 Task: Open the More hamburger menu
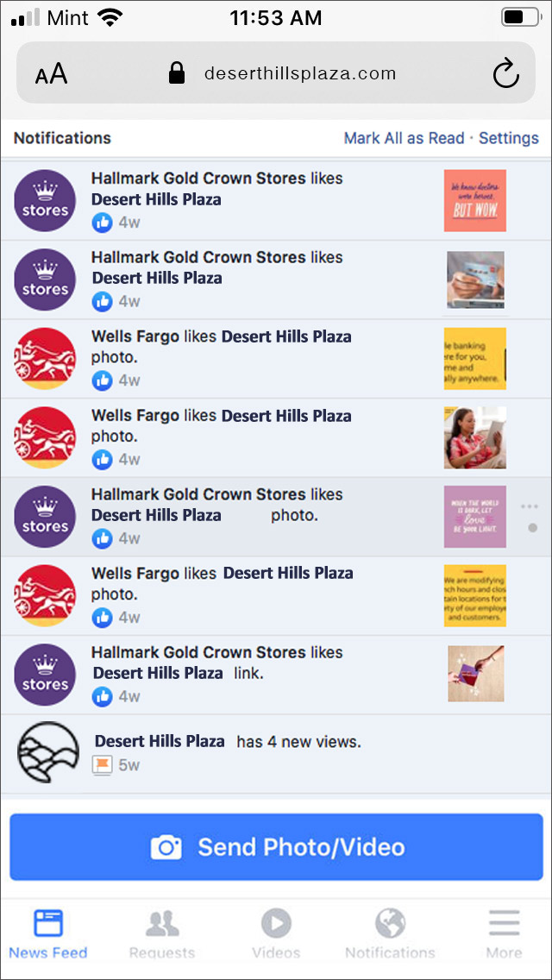(x=504, y=934)
